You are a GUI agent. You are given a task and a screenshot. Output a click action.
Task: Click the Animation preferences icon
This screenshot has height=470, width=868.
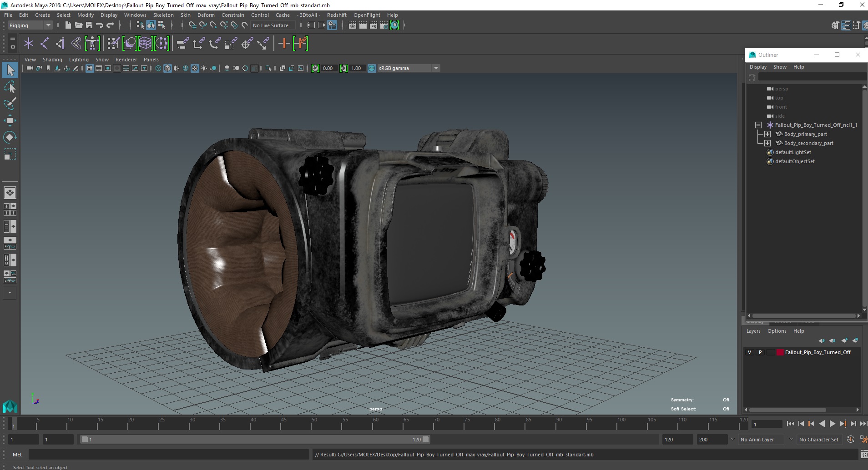pos(863,440)
